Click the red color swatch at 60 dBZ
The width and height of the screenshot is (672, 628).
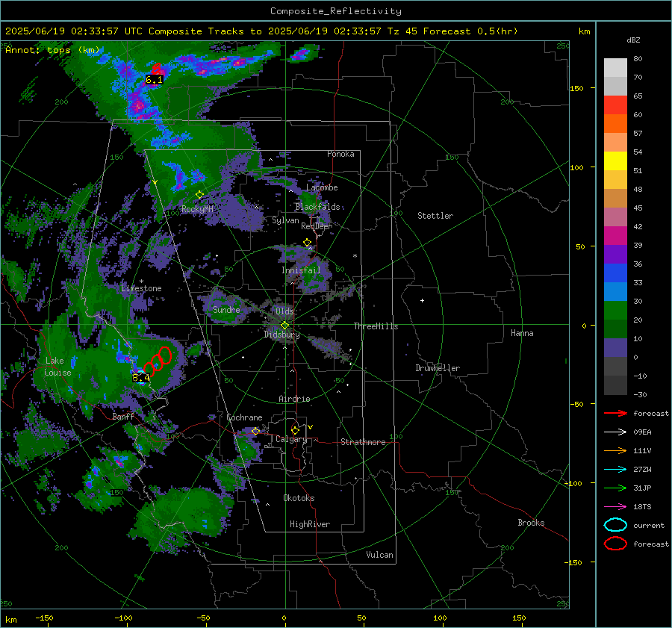click(x=615, y=105)
